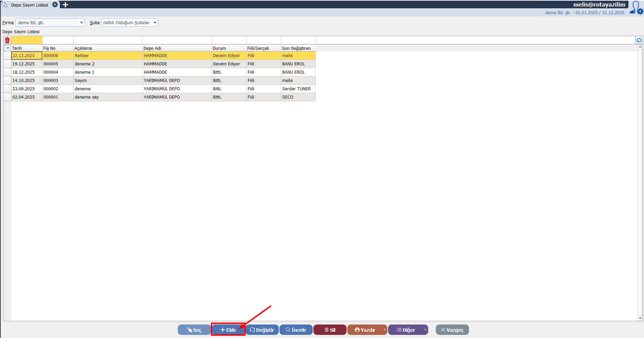Screen dimensions: 644x338
Task: Open the grid column selector arrow
Action: click(8, 48)
